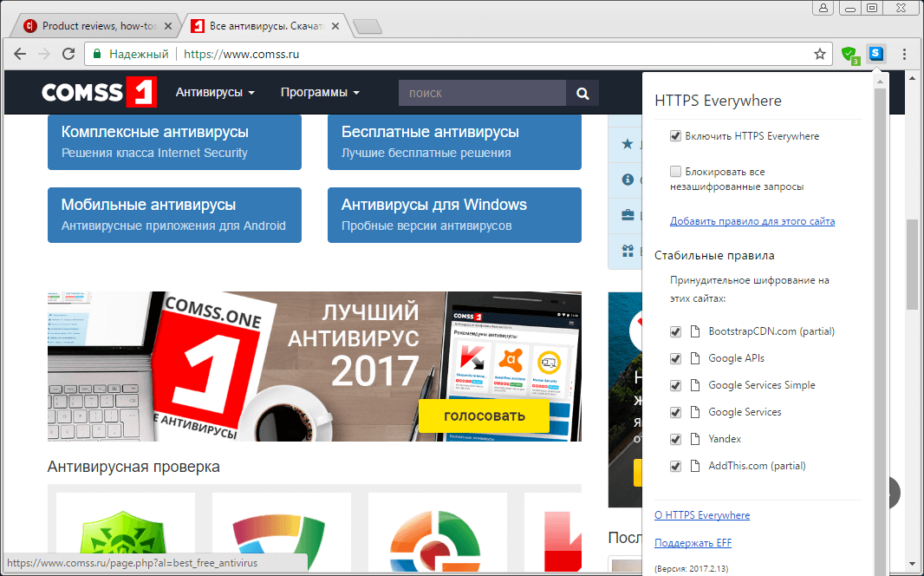Enable Блокировать все незашифрованные запросы checkbox
The height and width of the screenshot is (576, 924).
coord(676,172)
